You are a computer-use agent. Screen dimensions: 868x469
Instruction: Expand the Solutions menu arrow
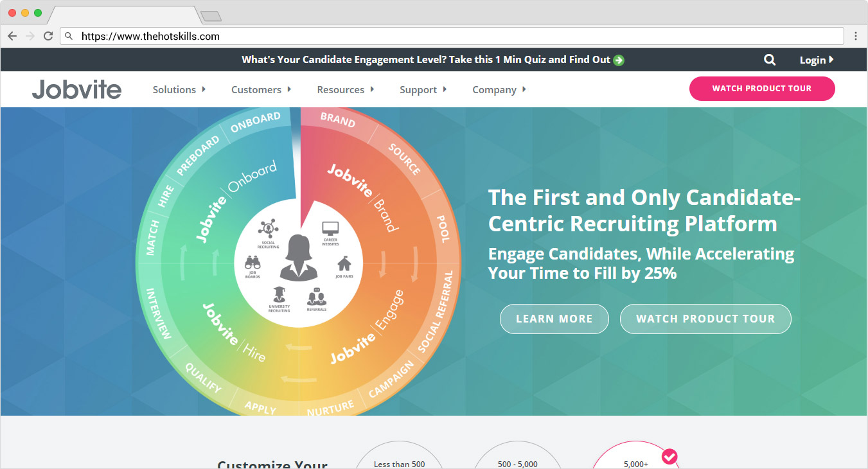204,89
